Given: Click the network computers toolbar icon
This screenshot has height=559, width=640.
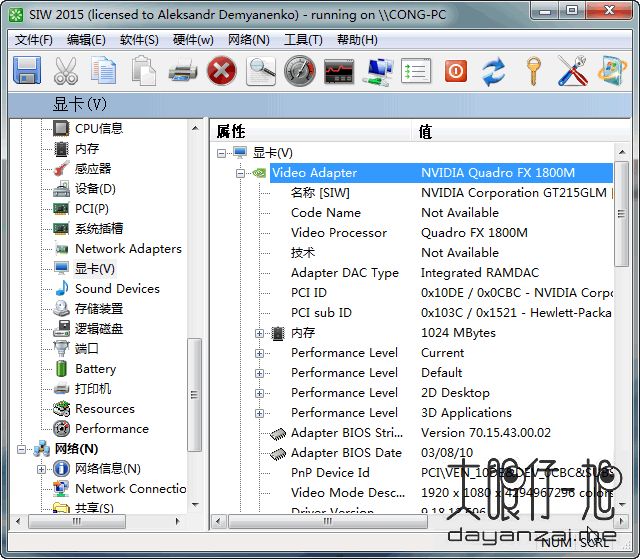Looking at the screenshot, I should pyautogui.click(x=378, y=71).
